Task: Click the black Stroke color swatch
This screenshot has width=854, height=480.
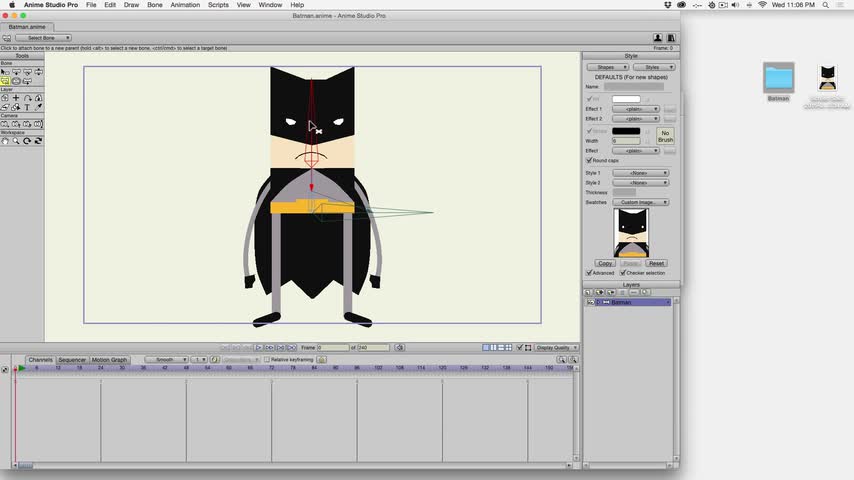Action: point(626,131)
